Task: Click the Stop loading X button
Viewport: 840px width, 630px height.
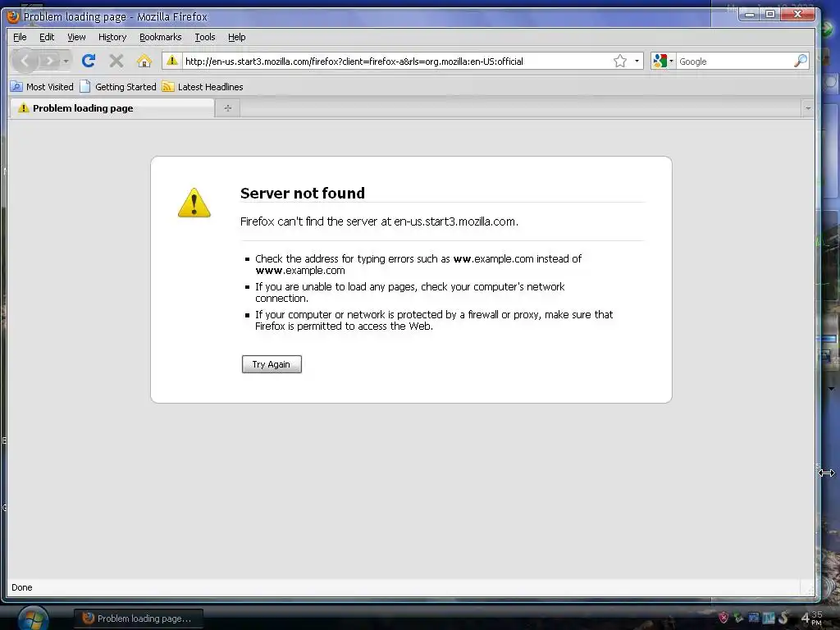Action: (116, 61)
